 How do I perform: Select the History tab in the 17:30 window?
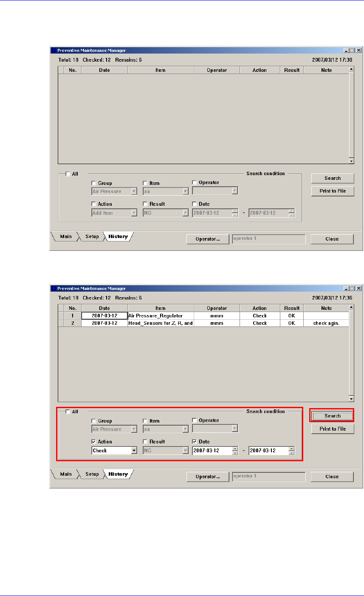[x=118, y=236]
